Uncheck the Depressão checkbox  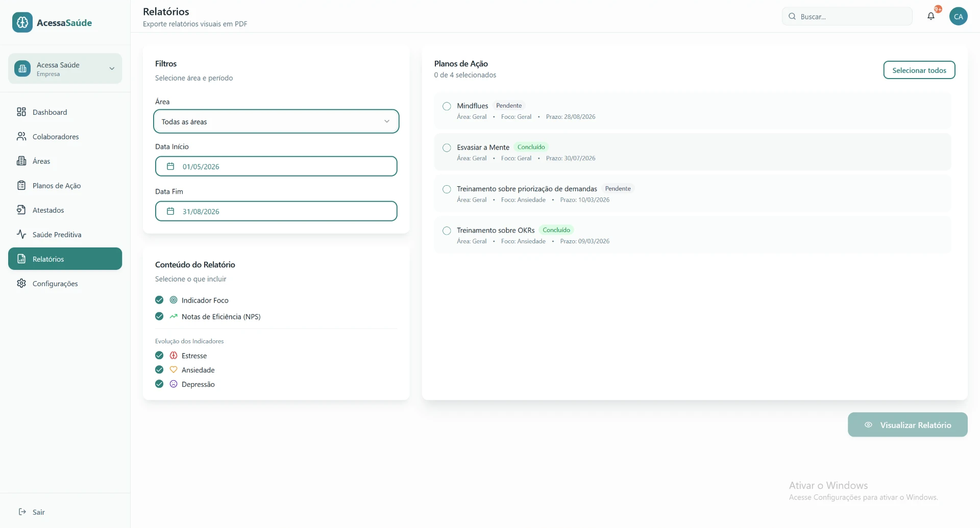[159, 384]
